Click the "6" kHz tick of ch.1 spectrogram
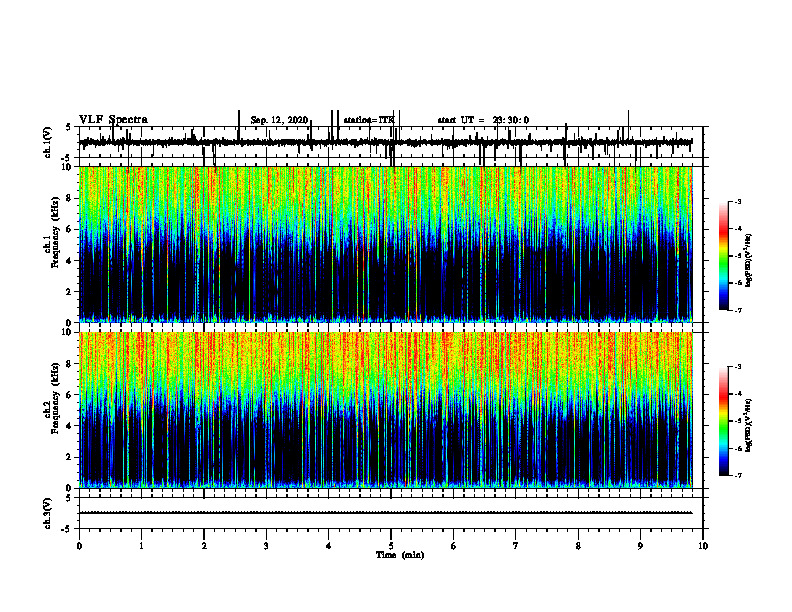The width and height of the screenshot is (792, 612). [x=70, y=229]
